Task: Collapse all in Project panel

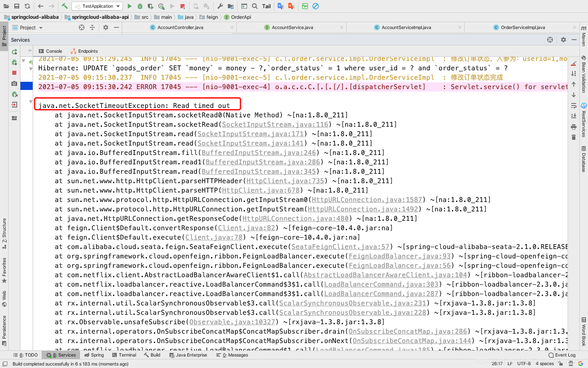Action: point(92,27)
